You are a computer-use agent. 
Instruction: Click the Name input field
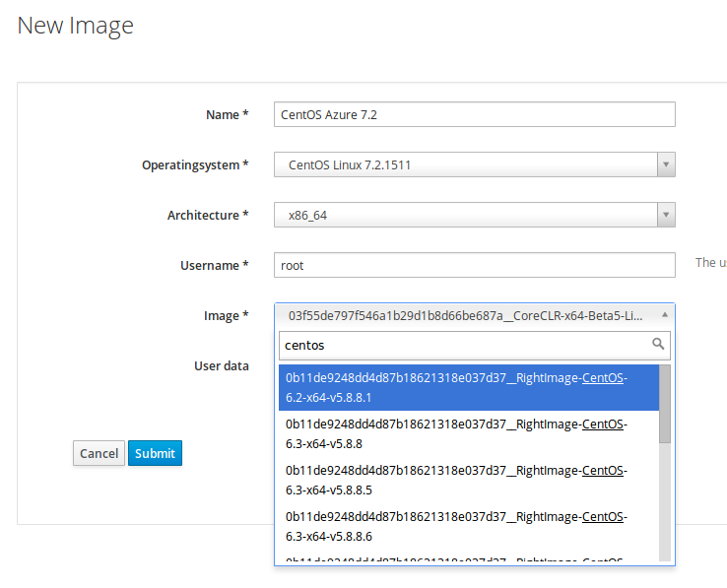coord(474,114)
